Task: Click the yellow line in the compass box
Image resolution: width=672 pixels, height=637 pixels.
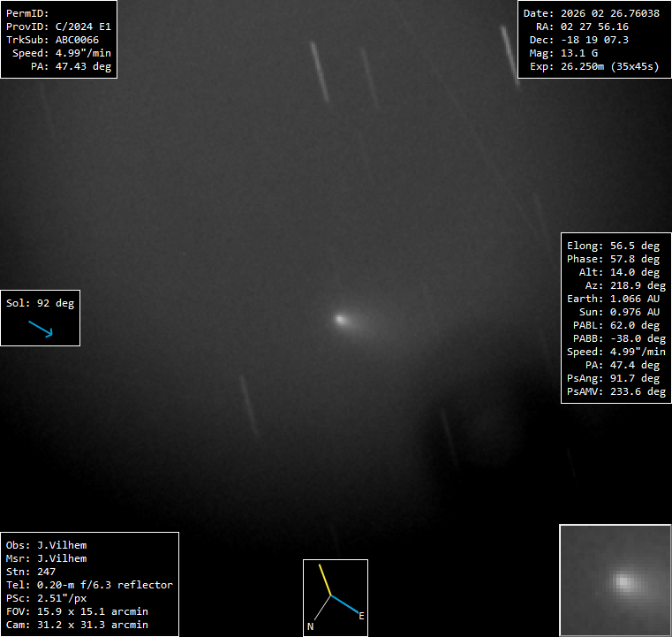Action: tap(325, 580)
